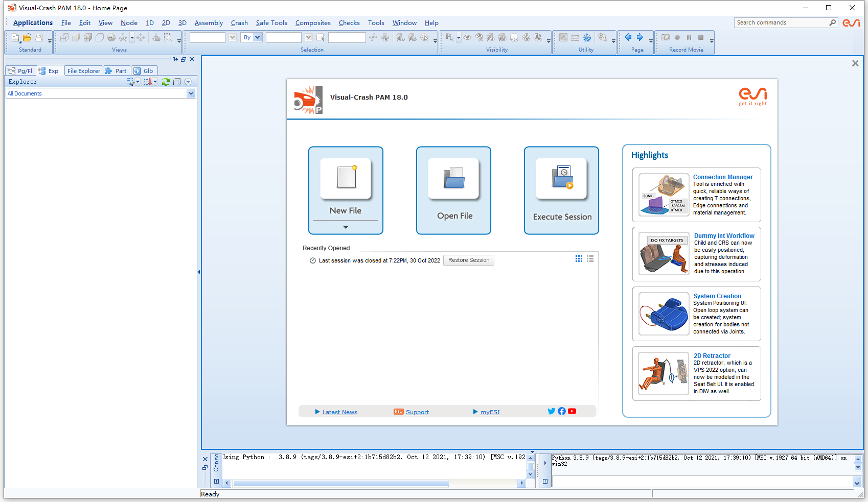Expand the Standard toolbar overflow arrow

click(50, 41)
